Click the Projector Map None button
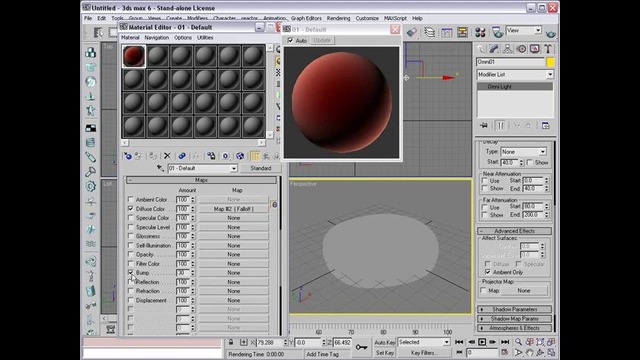Viewport: 640px width, 360px height. pyautogui.click(x=524, y=291)
